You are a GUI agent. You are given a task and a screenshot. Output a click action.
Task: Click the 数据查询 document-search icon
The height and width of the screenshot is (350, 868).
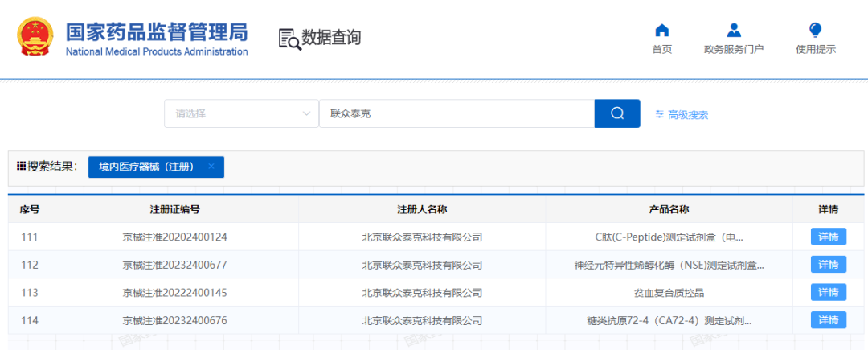point(289,39)
